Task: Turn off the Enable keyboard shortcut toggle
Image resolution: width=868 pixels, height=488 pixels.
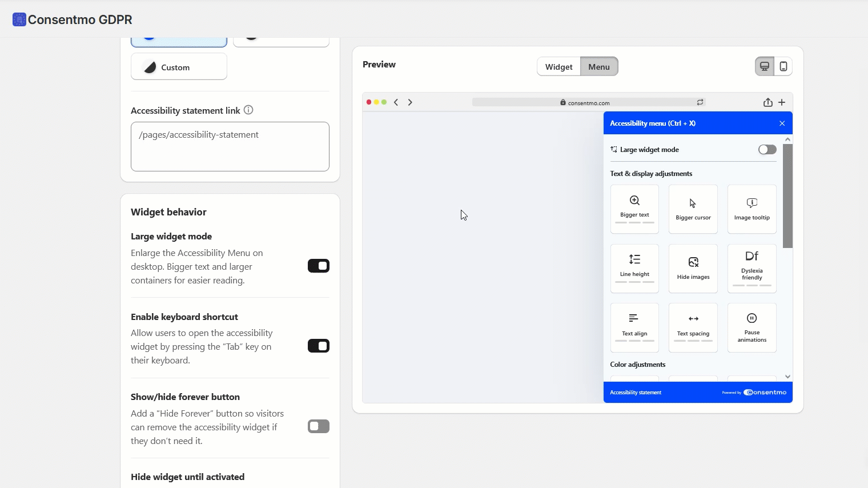Action: [319, 346]
